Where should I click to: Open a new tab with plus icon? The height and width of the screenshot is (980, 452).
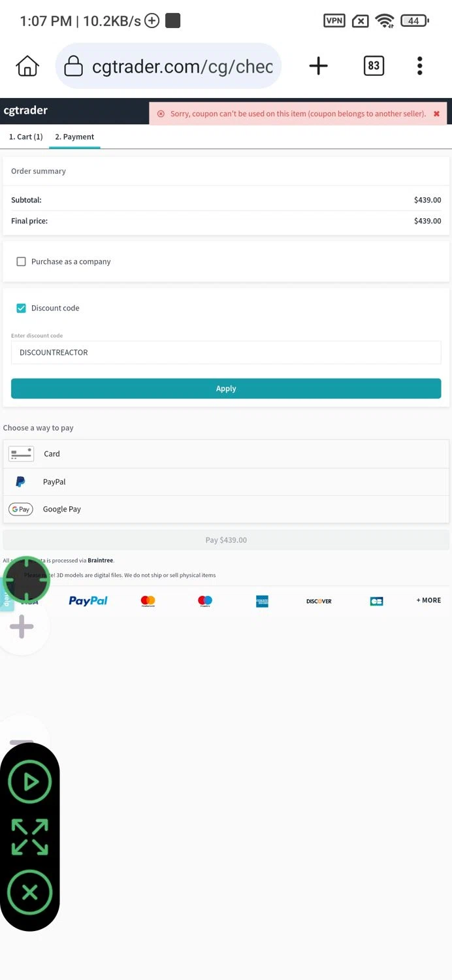coord(318,66)
